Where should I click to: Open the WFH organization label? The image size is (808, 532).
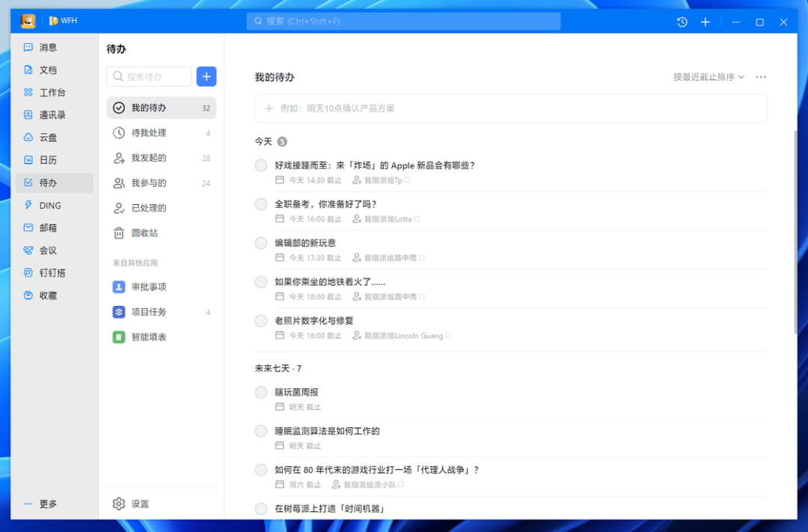tap(64, 21)
